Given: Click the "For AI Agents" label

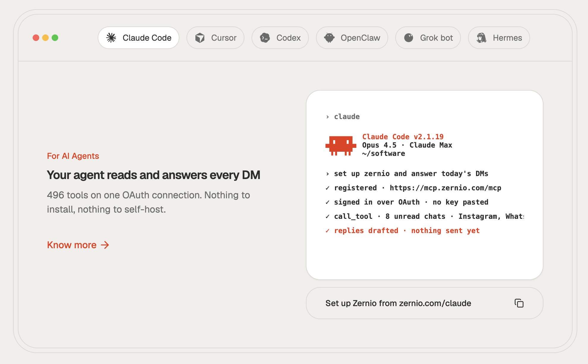Looking at the screenshot, I should (73, 156).
